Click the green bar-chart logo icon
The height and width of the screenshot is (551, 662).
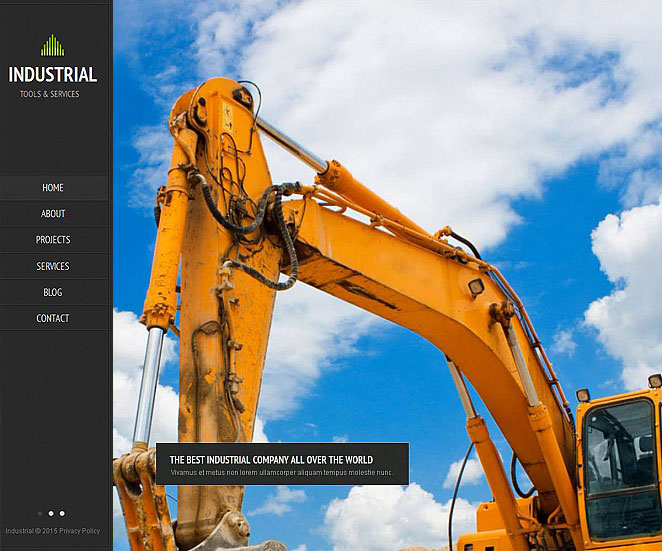[x=52, y=46]
